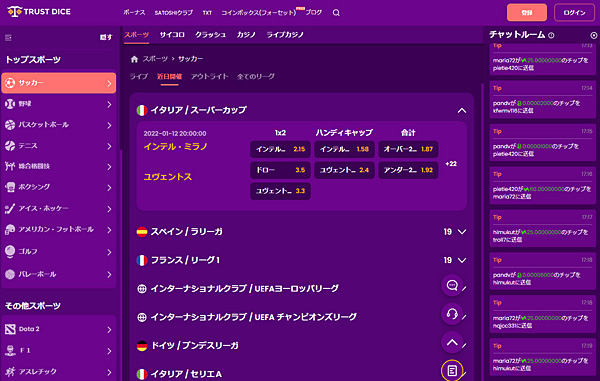Click the Italy flag beside スーパーカップ
600x381 pixels.
point(142,111)
